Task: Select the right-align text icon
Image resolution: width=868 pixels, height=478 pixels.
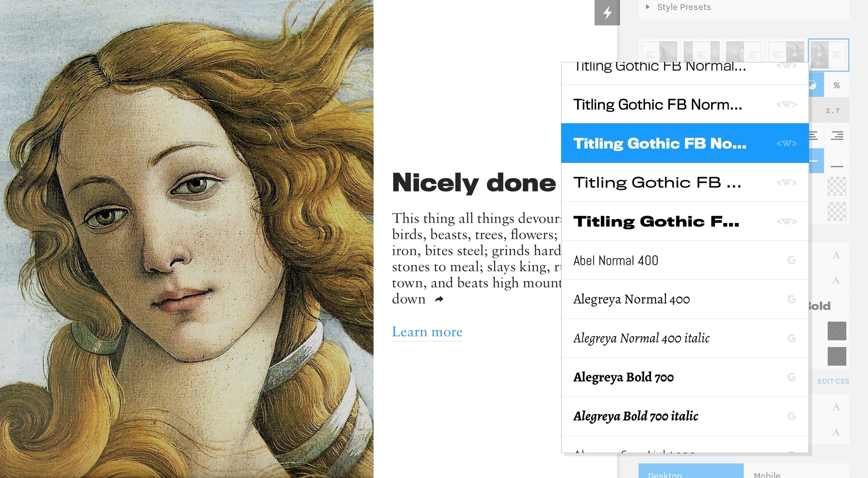Action: pos(837,135)
